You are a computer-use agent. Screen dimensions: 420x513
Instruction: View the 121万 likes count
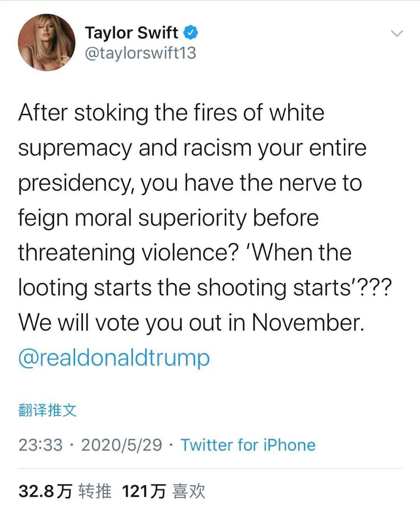[144, 491]
